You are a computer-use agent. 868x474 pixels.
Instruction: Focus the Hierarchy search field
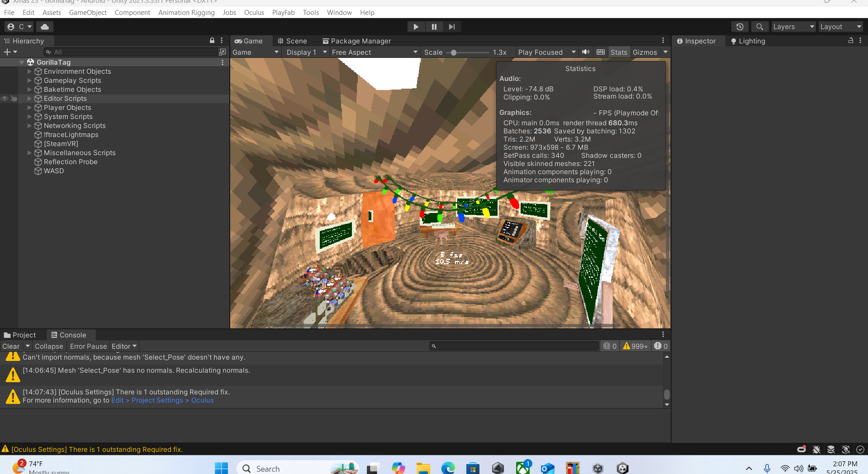(x=131, y=52)
